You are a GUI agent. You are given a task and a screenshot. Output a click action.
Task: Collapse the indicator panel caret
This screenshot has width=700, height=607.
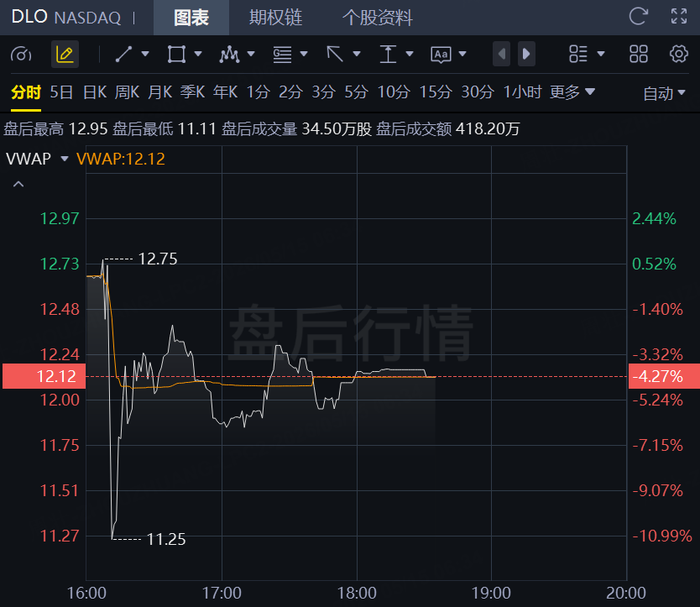pyautogui.click(x=18, y=184)
